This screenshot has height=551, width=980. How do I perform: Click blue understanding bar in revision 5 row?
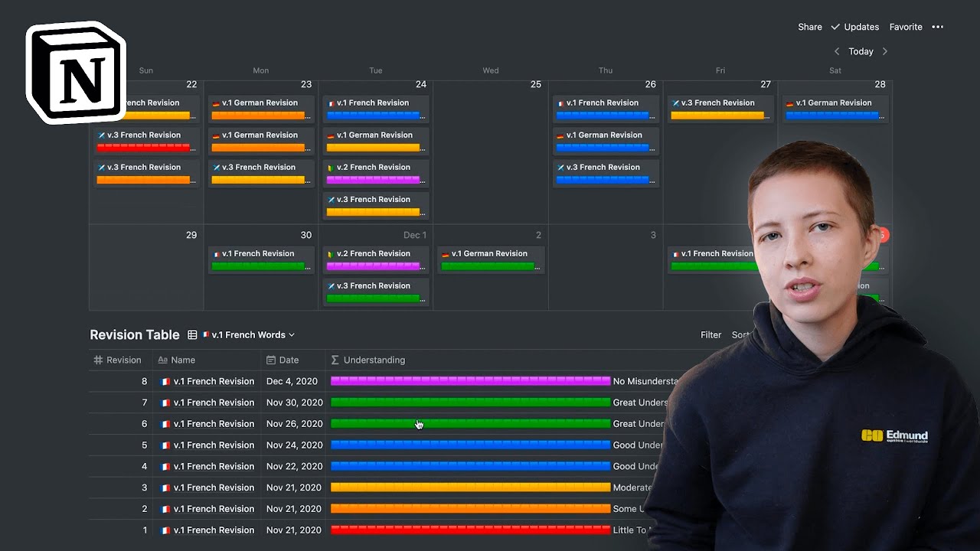[470, 445]
